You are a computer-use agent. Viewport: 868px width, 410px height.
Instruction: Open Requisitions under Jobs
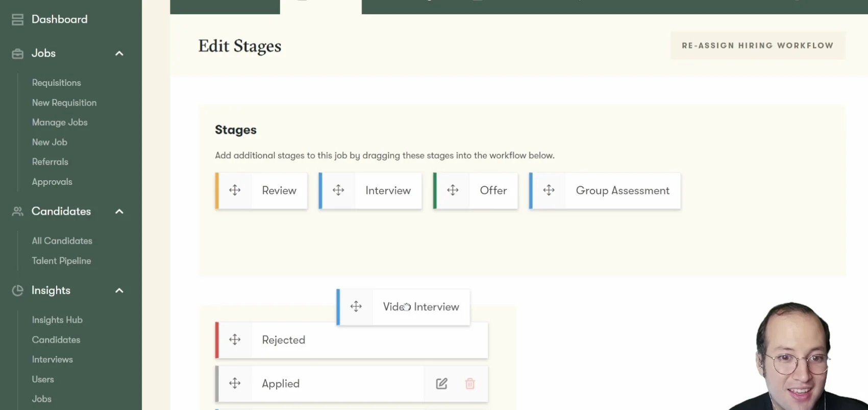pyautogui.click(x=56, y=83)
